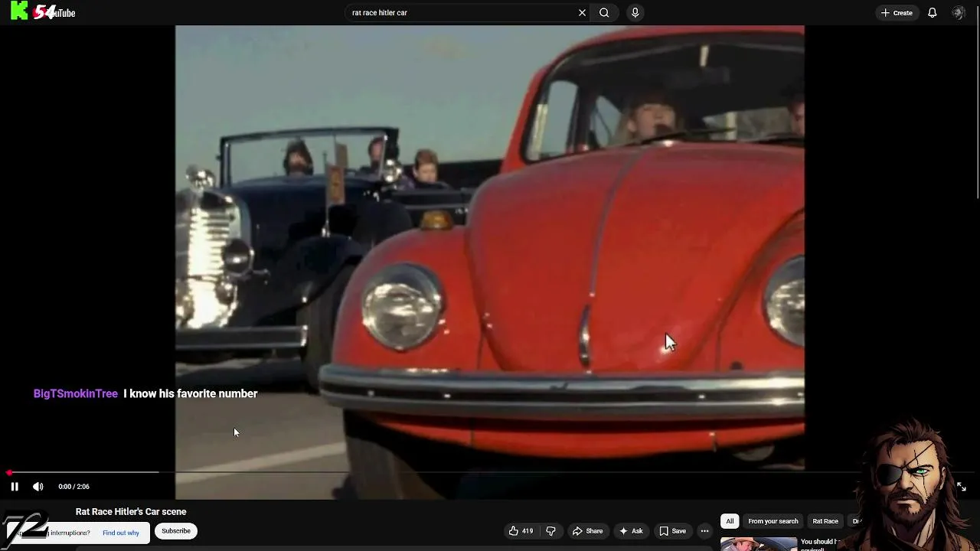
Task: Select the 'Rat Race' filter chip
Action: pyautogui.click(x=825, y=521)
